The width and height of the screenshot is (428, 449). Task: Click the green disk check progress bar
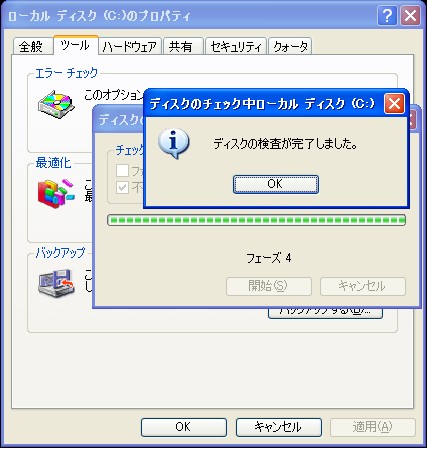(256, 220)
